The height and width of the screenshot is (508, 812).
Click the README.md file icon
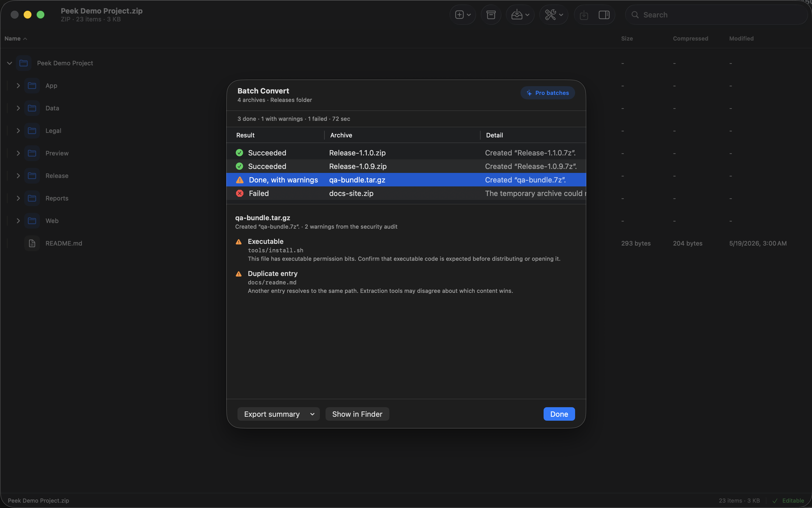32,243
